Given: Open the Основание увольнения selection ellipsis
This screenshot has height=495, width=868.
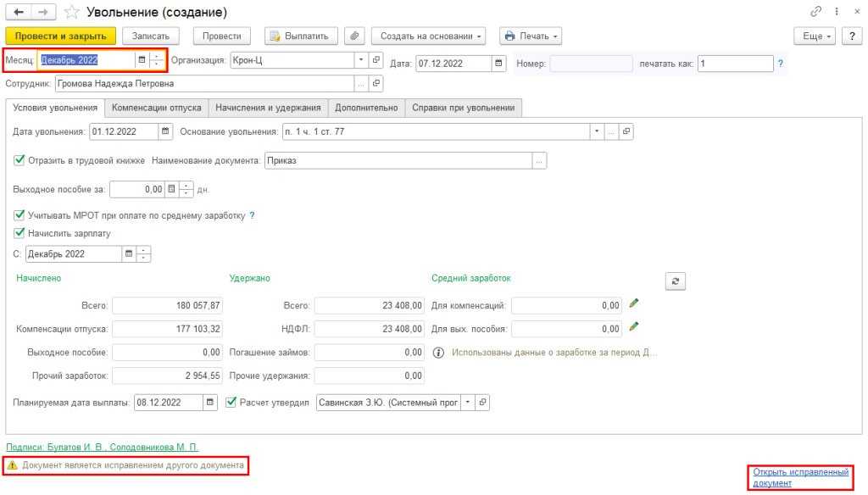Looking at the screenshot, I should coord(611,131).
